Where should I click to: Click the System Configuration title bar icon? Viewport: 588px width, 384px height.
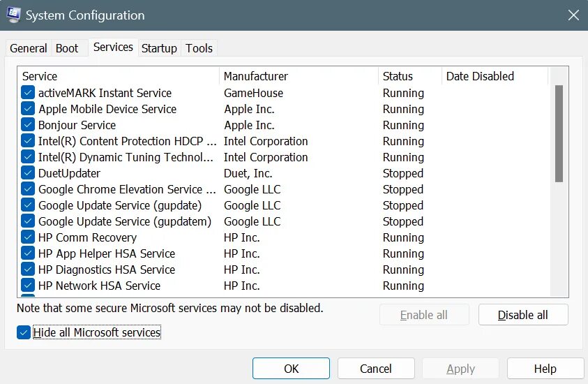click(x=13, y=15)
